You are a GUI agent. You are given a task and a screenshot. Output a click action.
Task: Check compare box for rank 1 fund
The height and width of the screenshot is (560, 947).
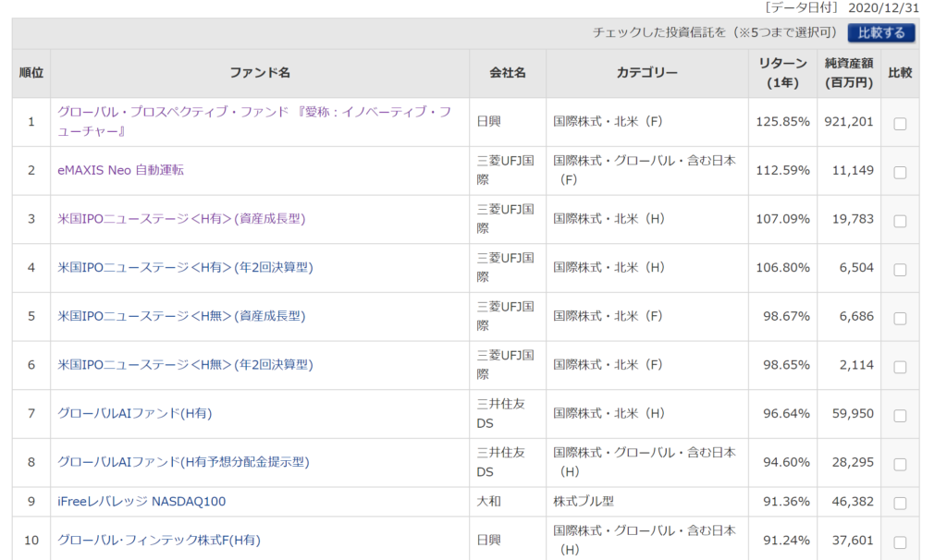[x=900, y=124]
